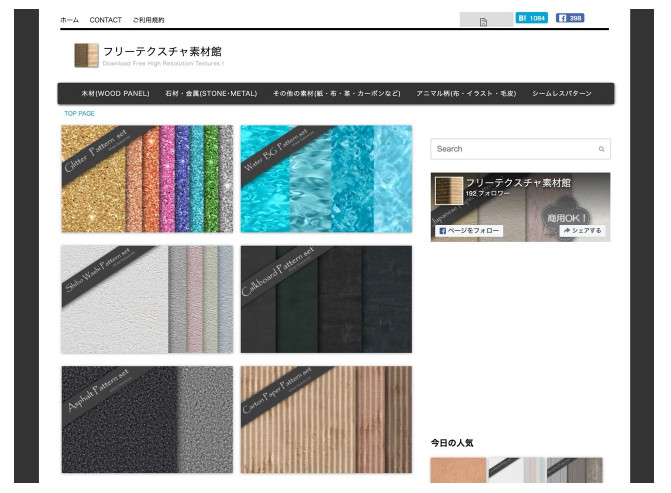Open the Asphalt Pattern set thumbnail
671x493 pixels.
147,419
